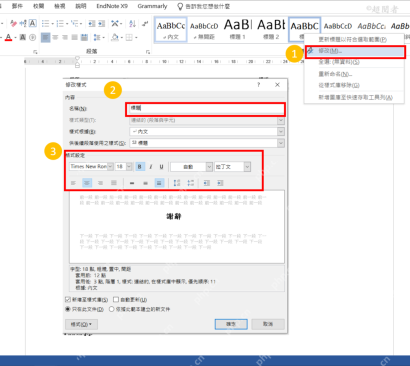410x366 pixels.
Task: Click the borders grid icon in ribbon
Action: (129, 37)
